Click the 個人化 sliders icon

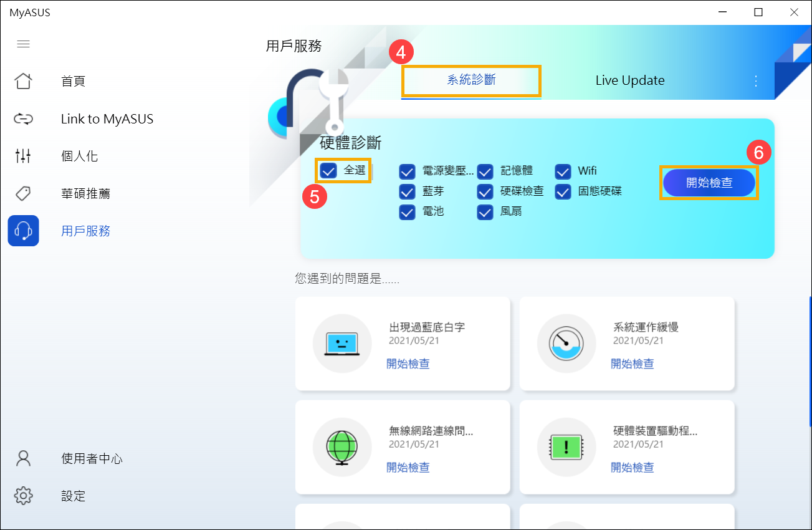(x=24, y=156)
